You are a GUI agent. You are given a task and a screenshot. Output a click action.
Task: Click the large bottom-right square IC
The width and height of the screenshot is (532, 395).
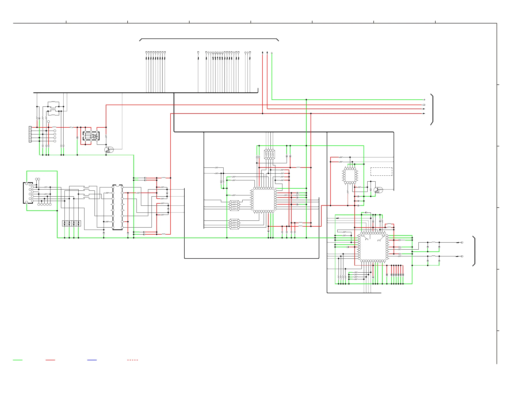pos(373,247)
